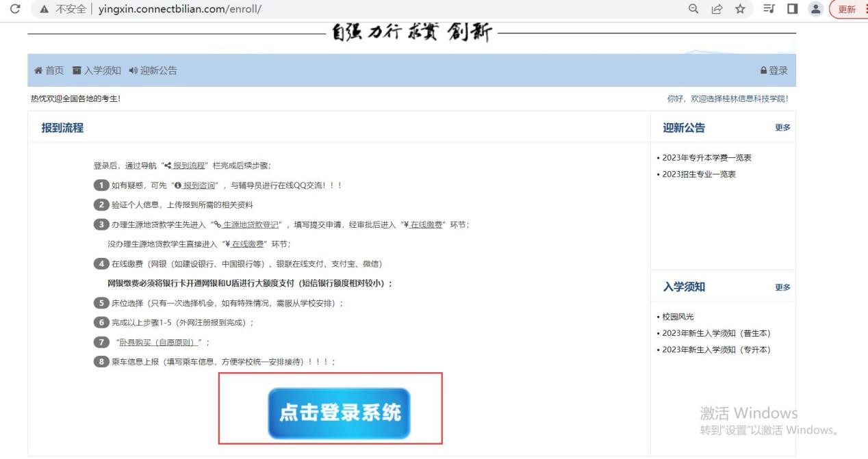The image size is (868, 459).
Task: Click the 登录 link with lock icon
Action: (774, 70)
